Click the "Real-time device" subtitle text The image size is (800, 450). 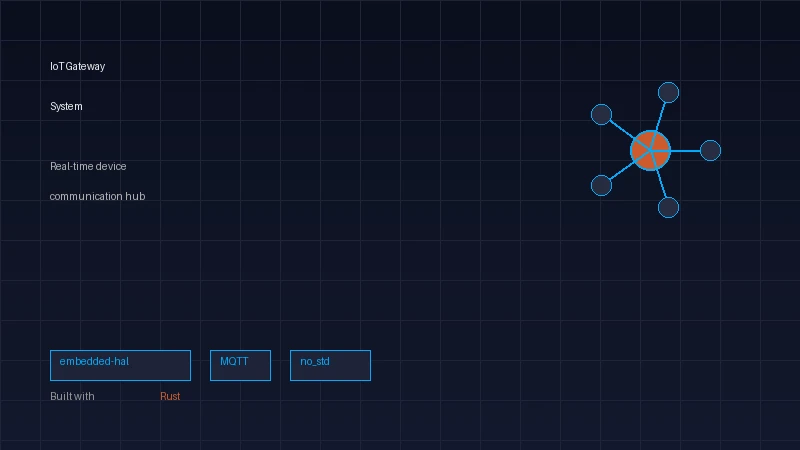(x=88, y=166)
